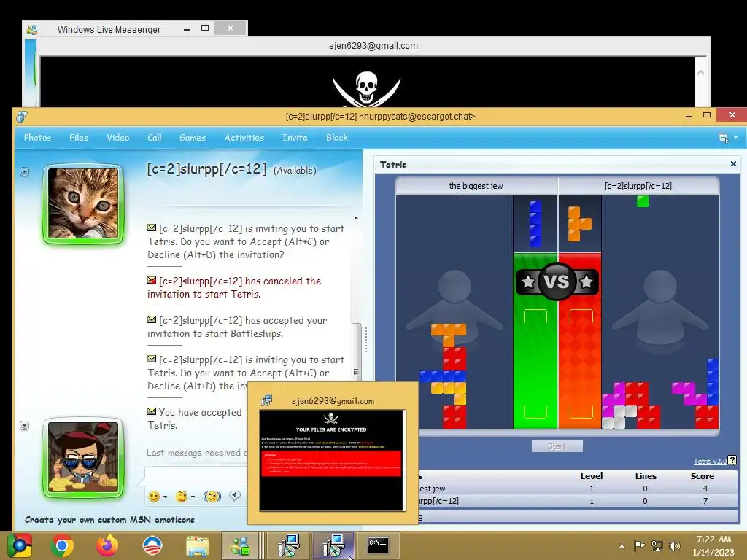Click into the message input field
The width and height of the screenshot is (747, 560).
pos(196,475)
